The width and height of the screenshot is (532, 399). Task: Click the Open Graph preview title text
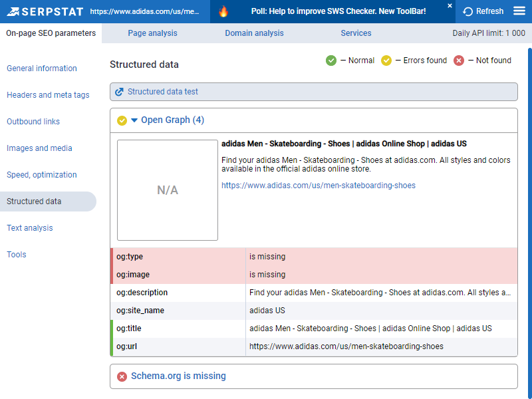tap(344, 144)
